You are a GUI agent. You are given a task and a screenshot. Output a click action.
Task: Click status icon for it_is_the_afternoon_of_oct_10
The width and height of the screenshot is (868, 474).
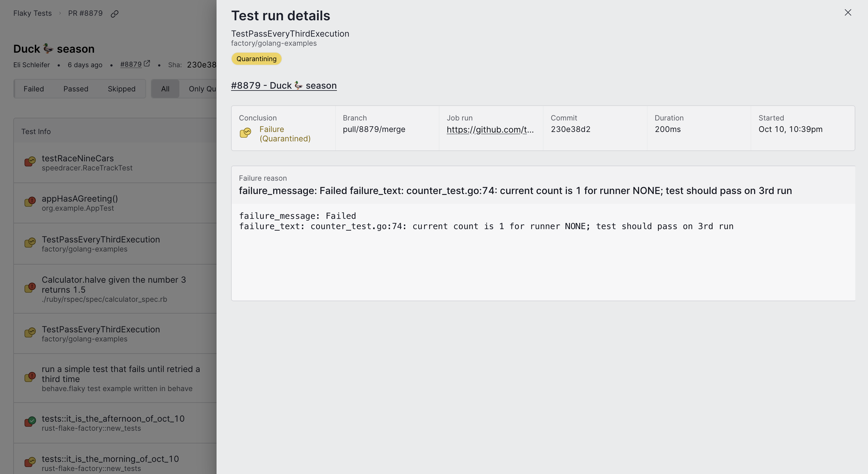30,422
